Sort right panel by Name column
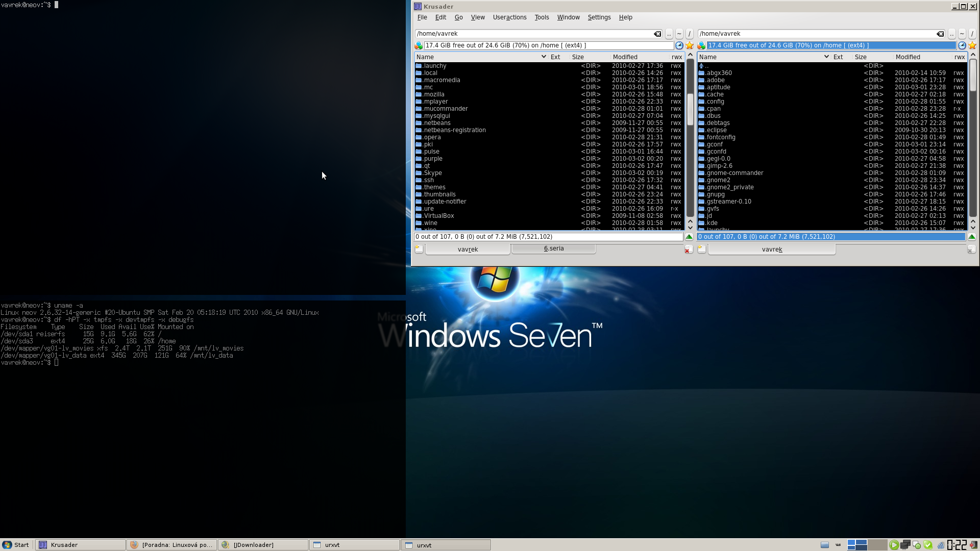Viewport: 980px width, 551px height. pos(764,57)
